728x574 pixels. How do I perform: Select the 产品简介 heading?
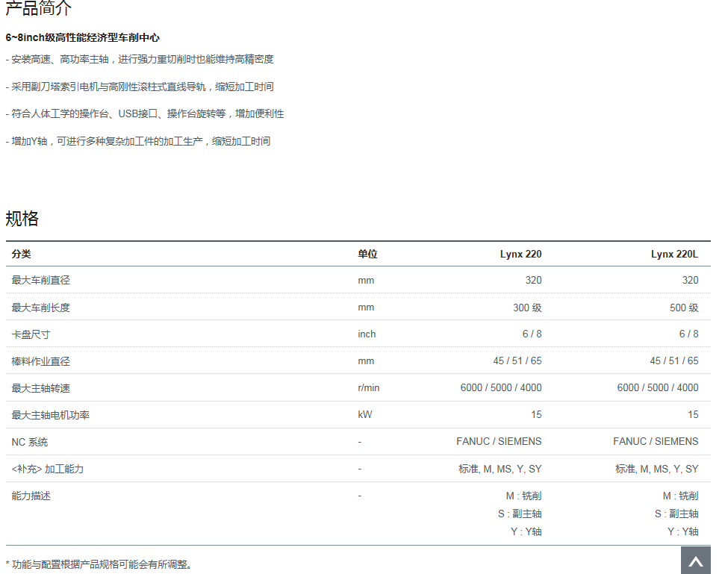coord(39,7)
